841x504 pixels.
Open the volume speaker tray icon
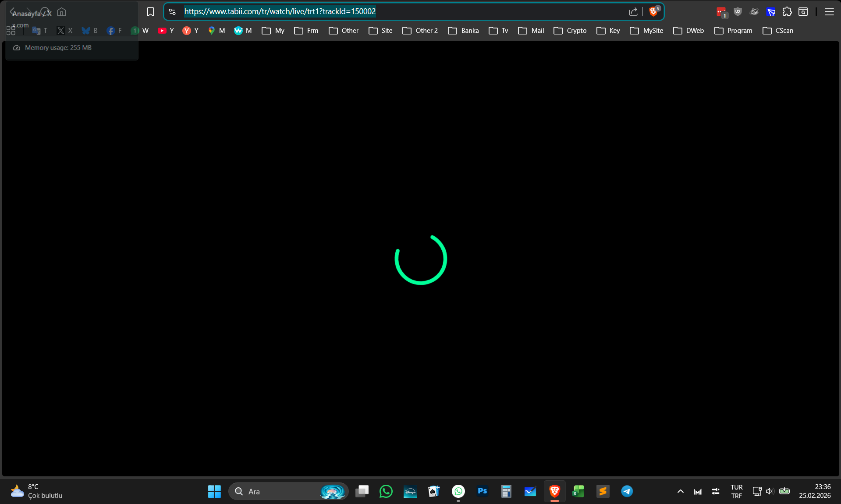[x=770, y=491]
